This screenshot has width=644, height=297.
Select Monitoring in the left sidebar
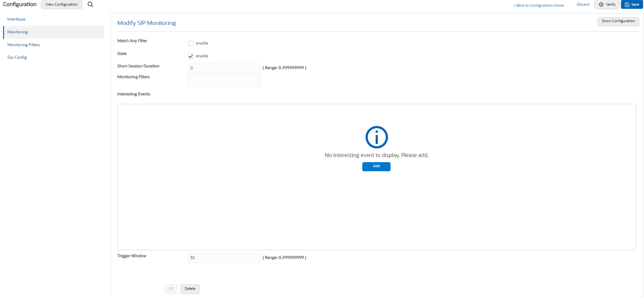(54, 32)
